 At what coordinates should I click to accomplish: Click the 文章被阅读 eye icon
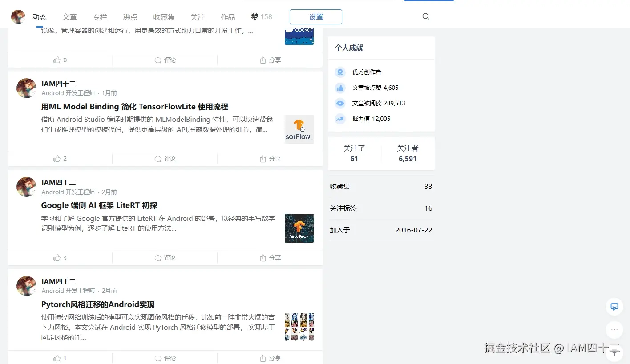pos(340,103)
